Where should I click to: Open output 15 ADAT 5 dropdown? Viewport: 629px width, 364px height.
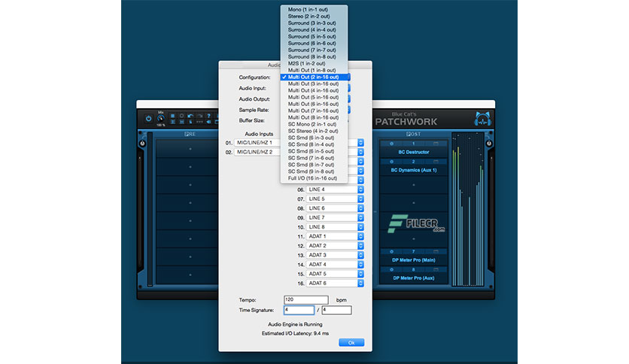point(335,274)
